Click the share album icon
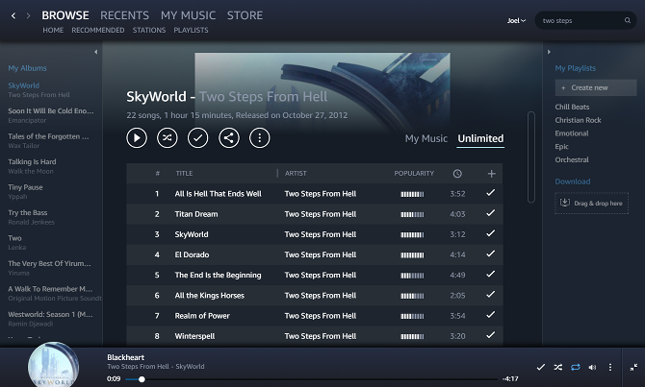The height and width of the screenshot is (387, 645). pos(229,138)
